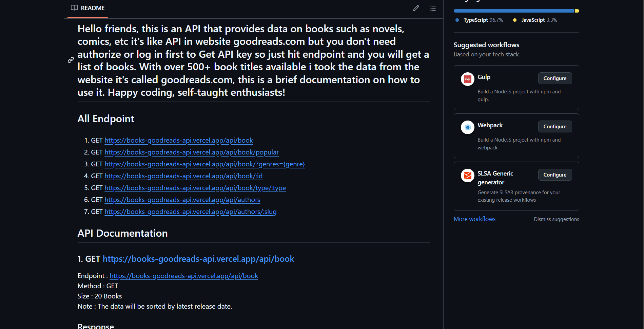
Task: Click the 'Based on your tech stack' text
Action: (x=486, y=54)
